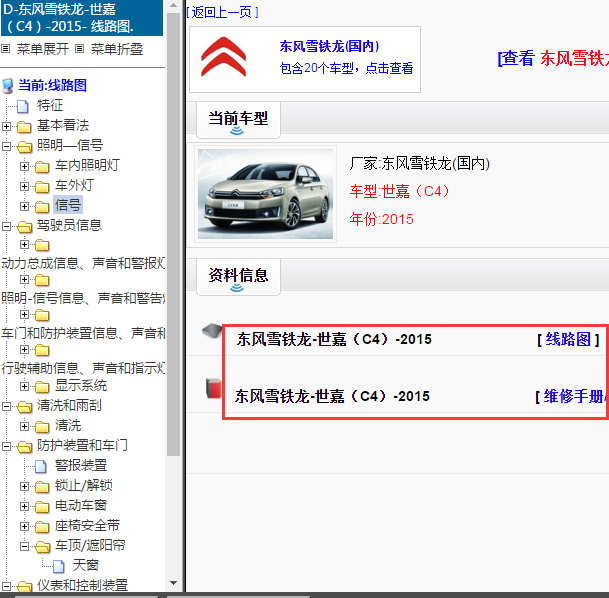
Task: Click the 显示系统 folder icon
Action: point(42,386)
